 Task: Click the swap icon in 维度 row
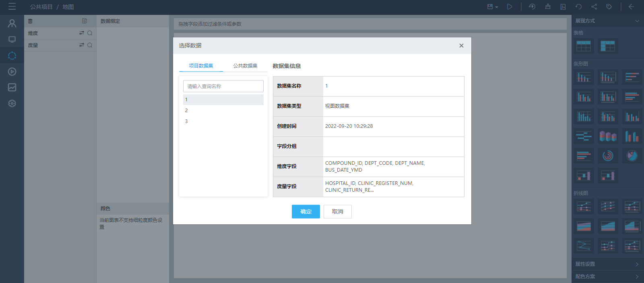click(82, 33)
